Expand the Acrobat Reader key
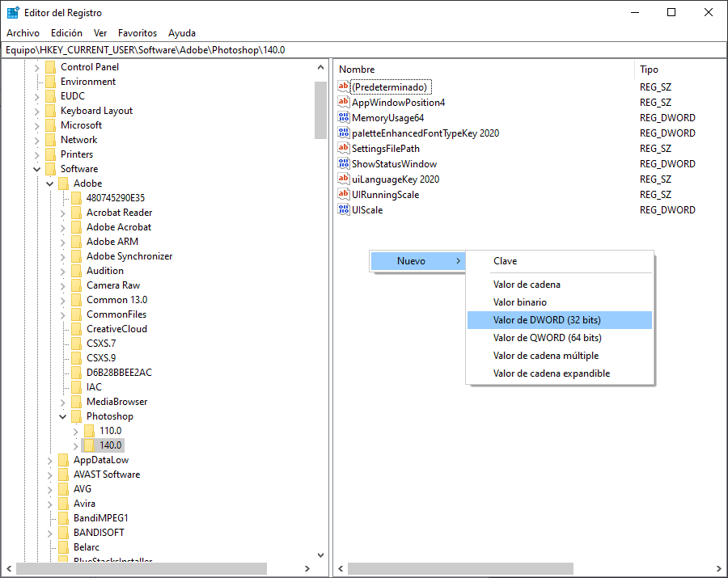The height and width of the screenshot is (578, 728). (62, 213)
